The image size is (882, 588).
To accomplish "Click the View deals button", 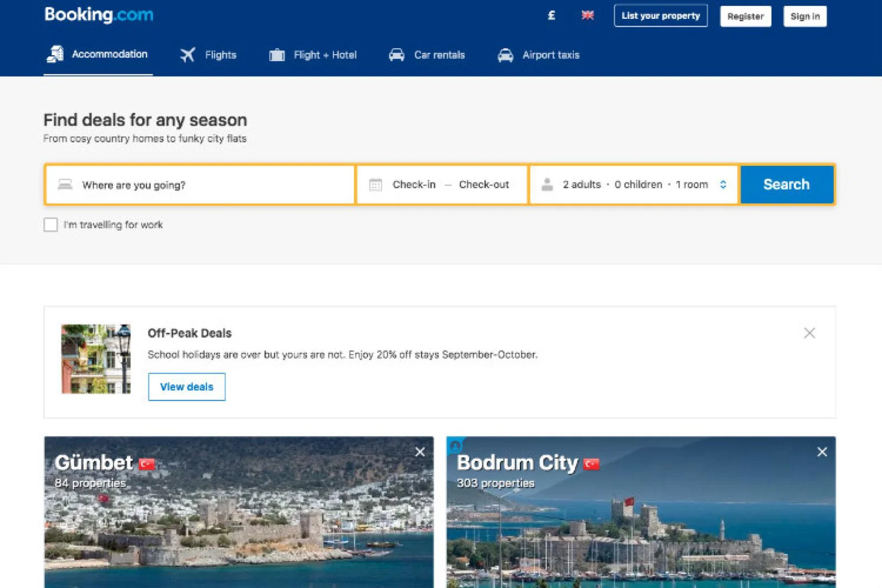I will 187,387.
